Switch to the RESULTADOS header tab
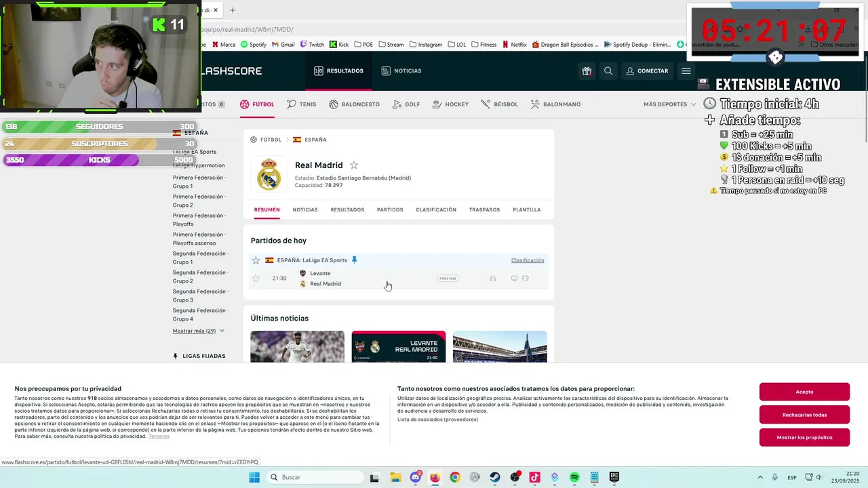Viewport: 868px width, 488px height. (x=338, y=70)
